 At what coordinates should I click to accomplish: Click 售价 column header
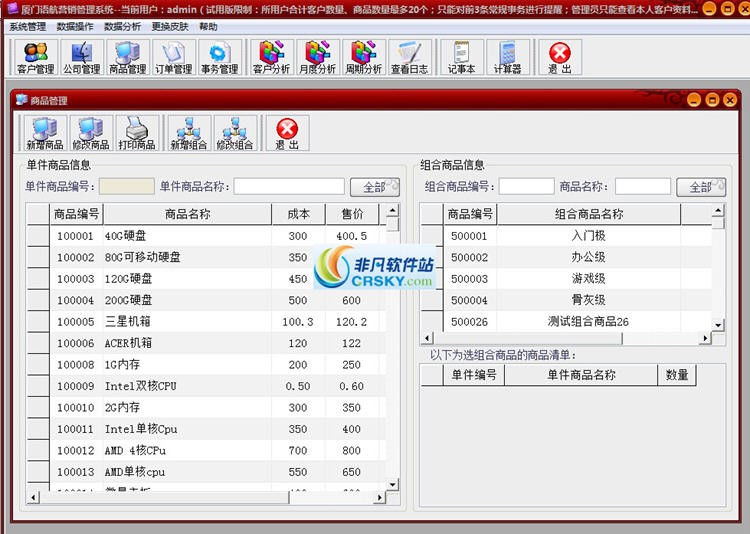353,214
